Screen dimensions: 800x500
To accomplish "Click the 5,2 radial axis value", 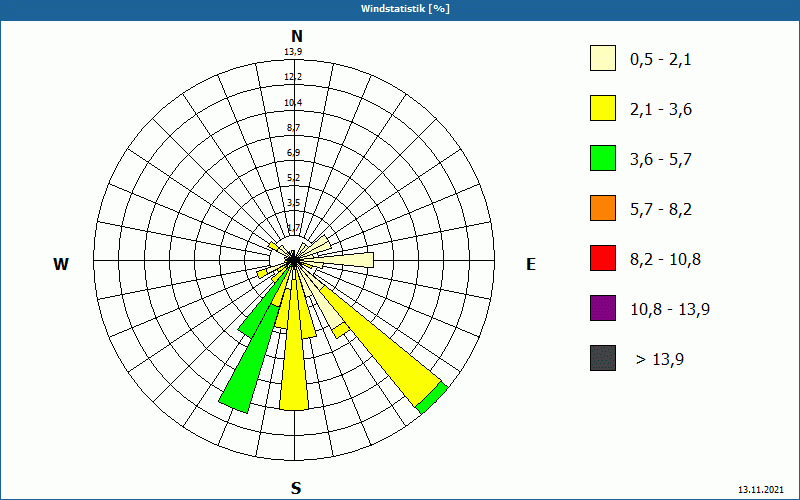I will click(293, 178).
